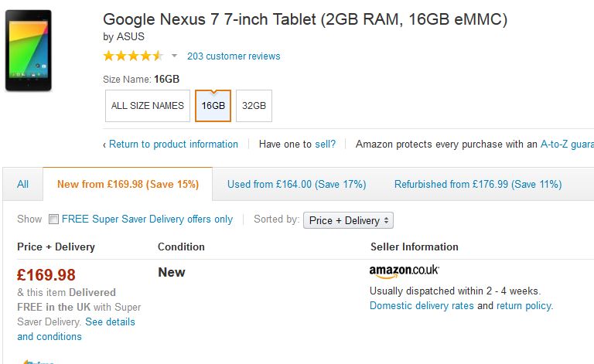Image resolution: width=594 pixels, height=364 pixels.
Task: Open the A-to-Z guarantee link
Action: pos(567,145)
